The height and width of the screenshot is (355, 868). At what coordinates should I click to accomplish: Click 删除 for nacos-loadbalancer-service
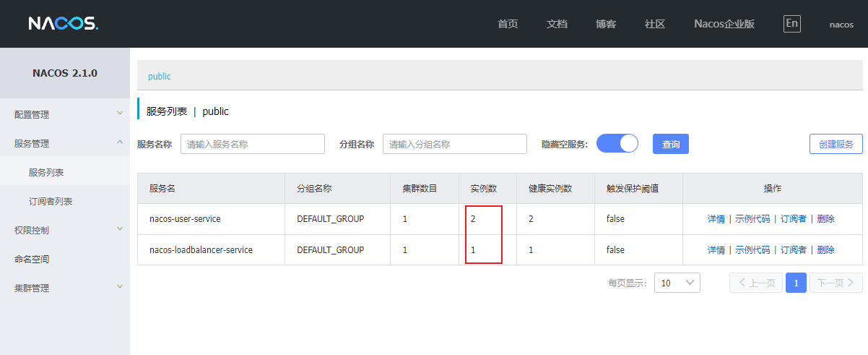(x=825, y=250)
